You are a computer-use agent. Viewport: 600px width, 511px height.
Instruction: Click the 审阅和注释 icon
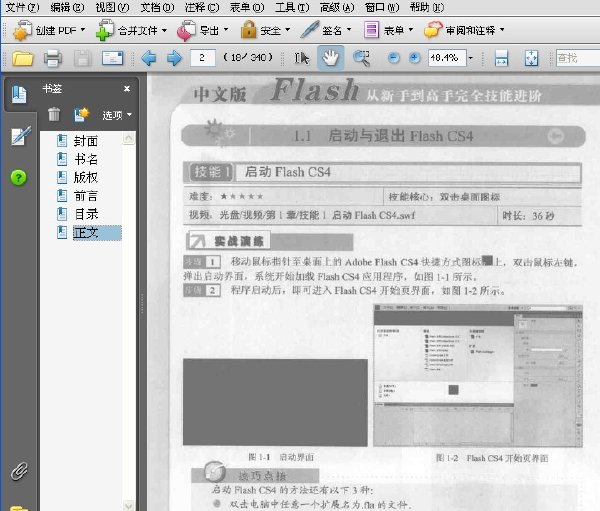pos(433,29)
